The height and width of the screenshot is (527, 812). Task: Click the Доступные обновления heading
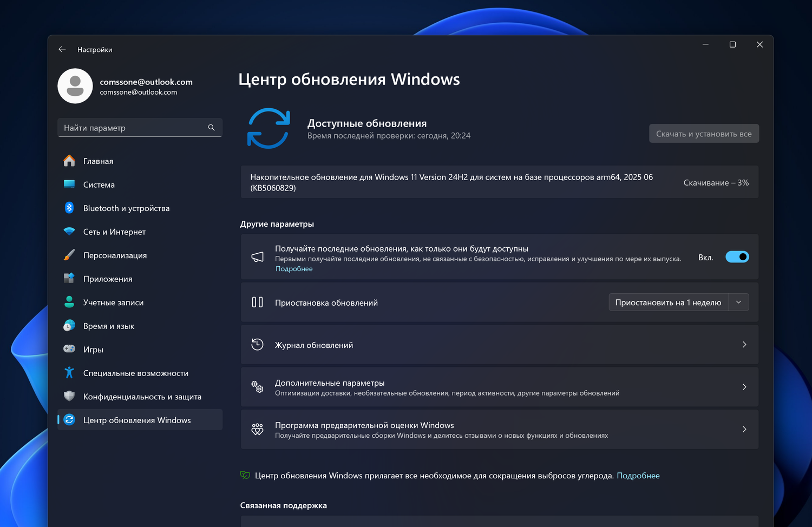[367, 123]
